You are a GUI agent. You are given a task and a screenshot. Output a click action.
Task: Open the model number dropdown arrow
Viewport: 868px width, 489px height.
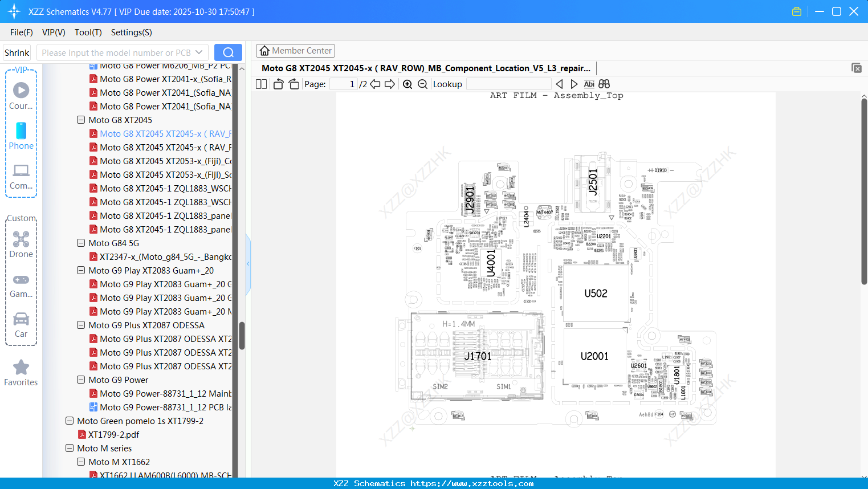199,52
